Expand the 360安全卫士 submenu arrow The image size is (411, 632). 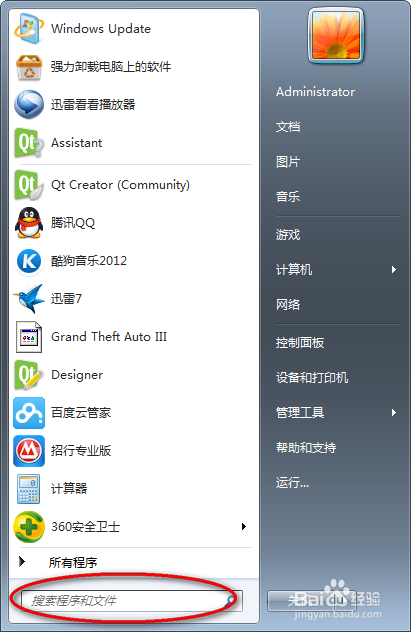(x=243, y=526)
